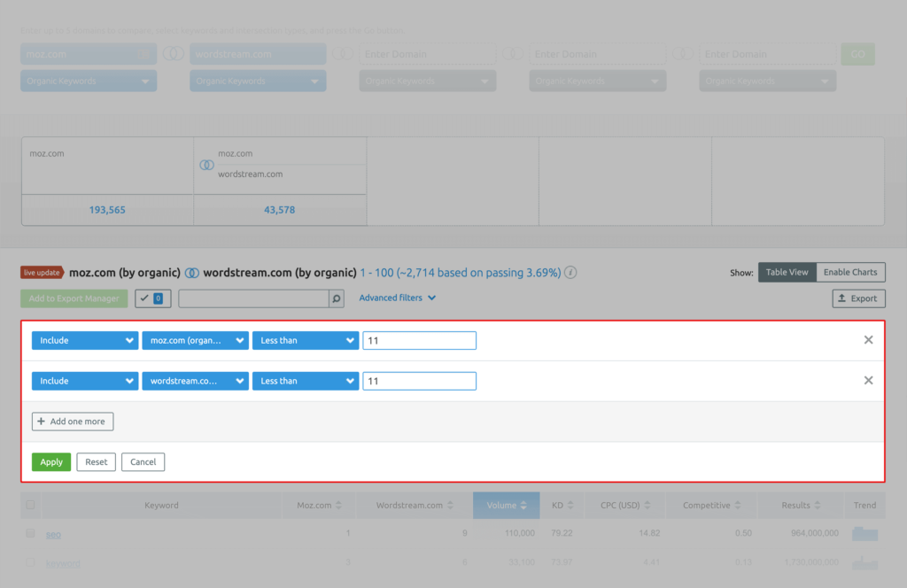Remove the wordstream.com filter via its X icon

tap(869, 380)
